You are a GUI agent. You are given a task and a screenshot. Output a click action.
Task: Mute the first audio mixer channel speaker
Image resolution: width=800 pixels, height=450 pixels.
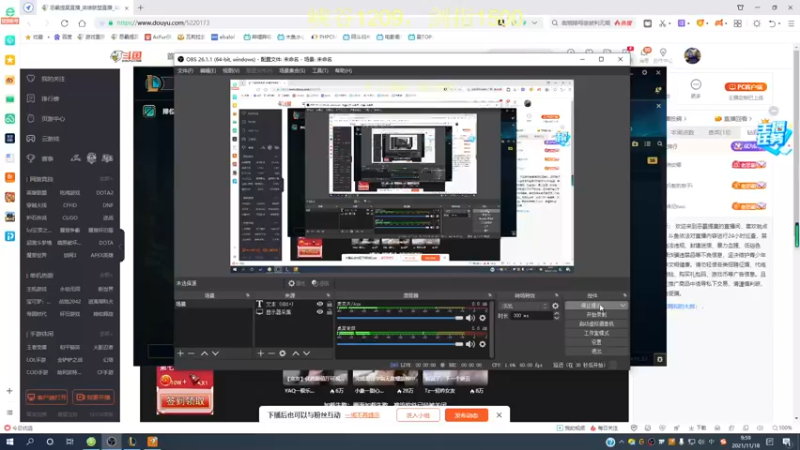(x=470, y=318)
